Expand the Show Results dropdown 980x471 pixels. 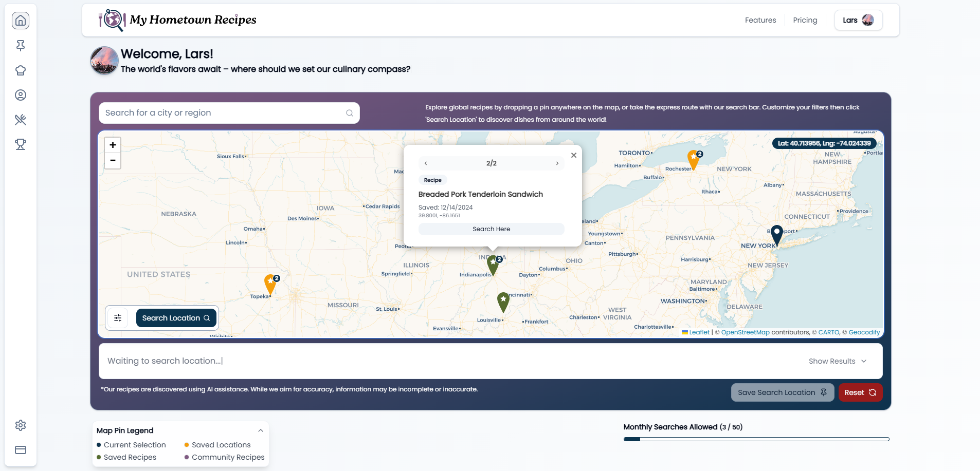point(837,361)
